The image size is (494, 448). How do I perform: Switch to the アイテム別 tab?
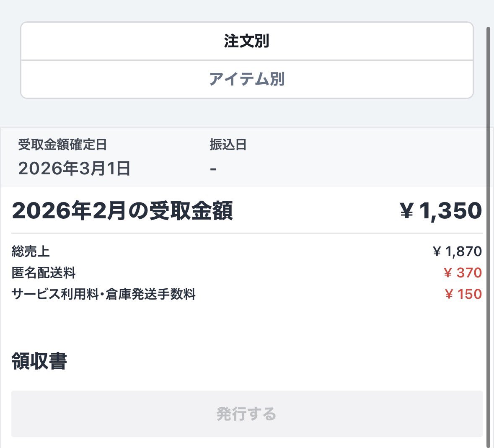247,79
